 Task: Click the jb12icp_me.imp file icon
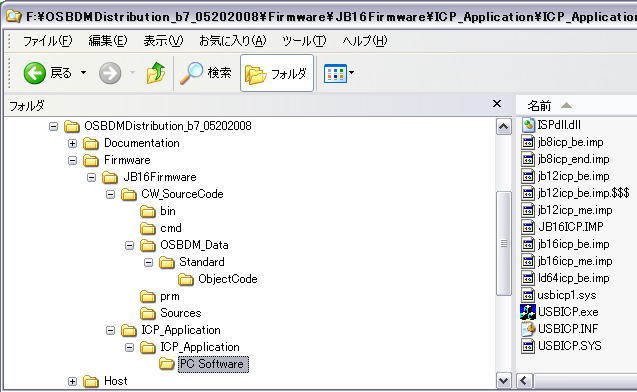[x=528, y=210]
